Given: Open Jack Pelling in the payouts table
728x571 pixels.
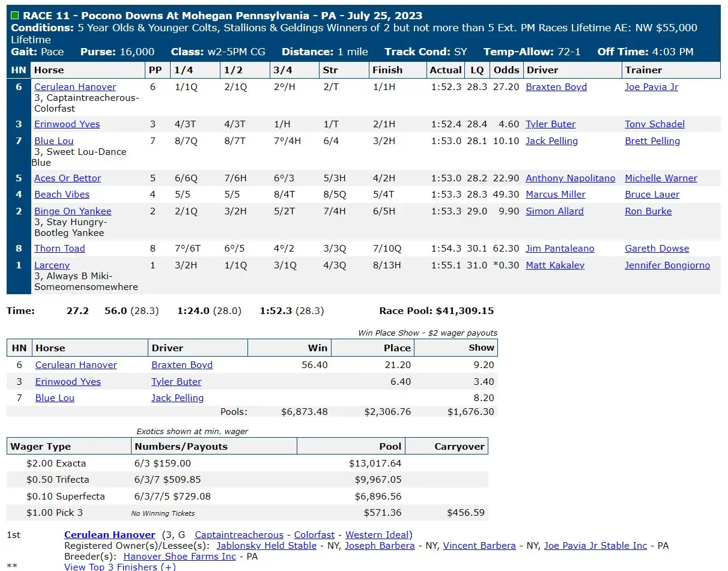Looking at the screenshot, I should point(177,398).
